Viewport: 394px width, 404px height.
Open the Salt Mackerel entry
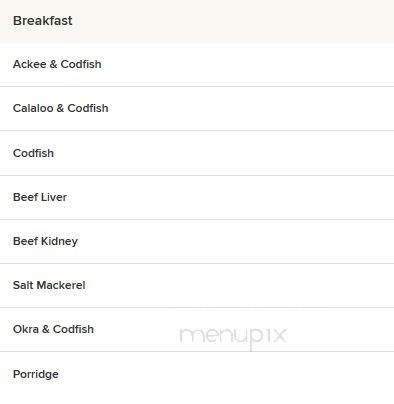(x=197, y=285)
